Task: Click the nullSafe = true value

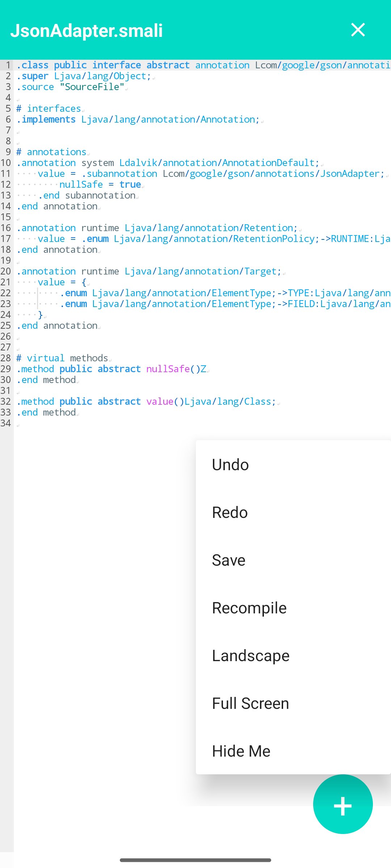Action: coord(101,184)
